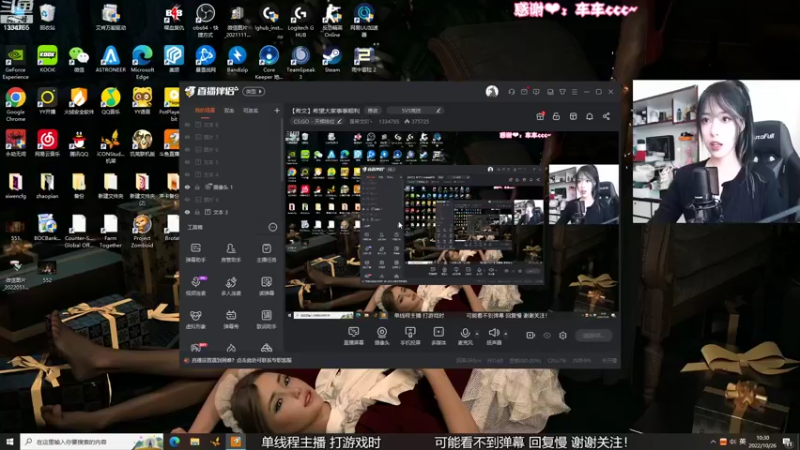Toggle visibility of layer 文本 5

187,162
